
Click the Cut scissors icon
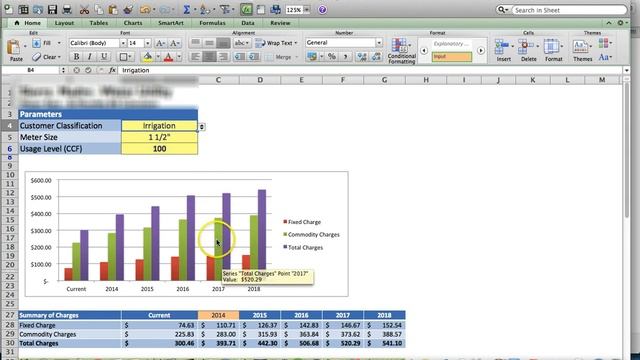tap(84, 9)
